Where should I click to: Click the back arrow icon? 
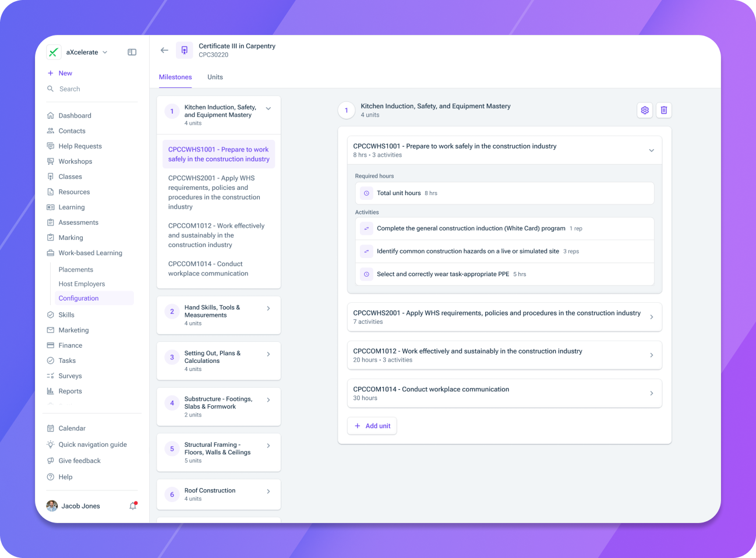point(164,50)
